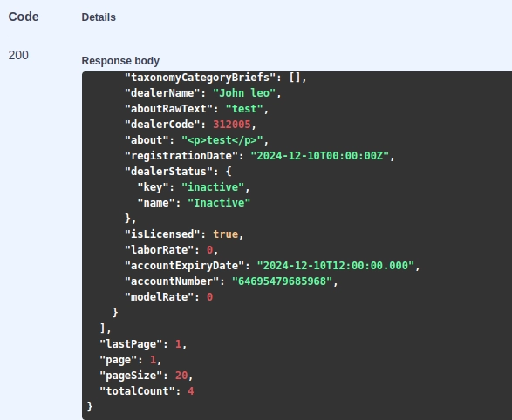Click the "taxonomyCategoryBriefs" key

(x=201, y=78)
